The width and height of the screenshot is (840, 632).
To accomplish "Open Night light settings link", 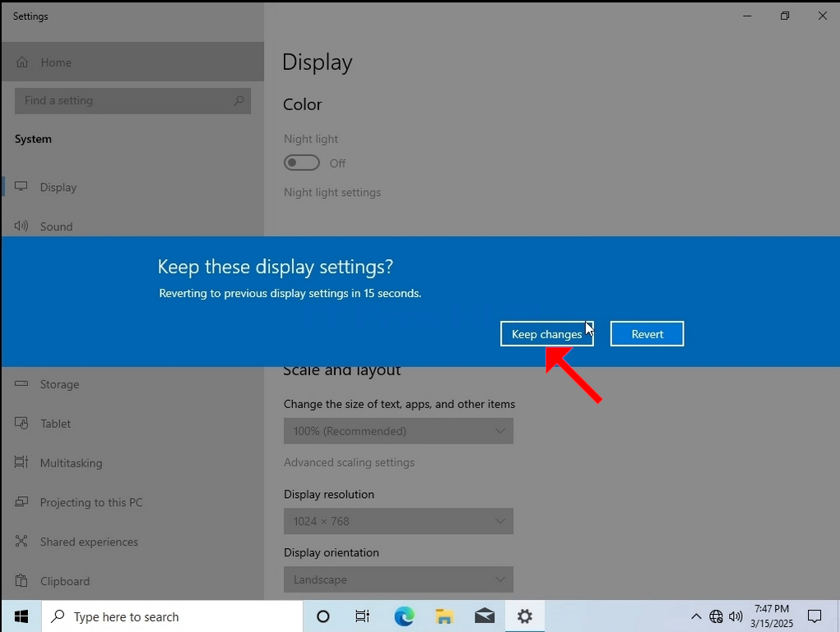I will (x=332, y=193).
